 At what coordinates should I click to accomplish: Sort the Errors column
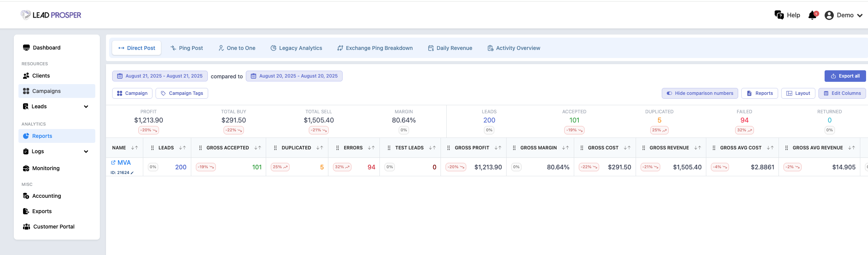(x=371, y=148)
